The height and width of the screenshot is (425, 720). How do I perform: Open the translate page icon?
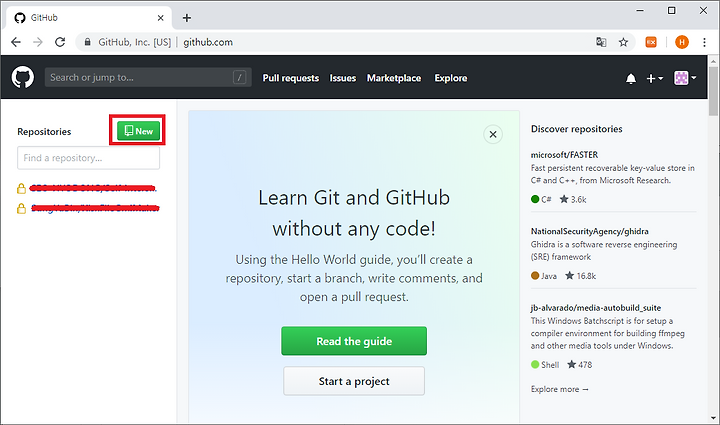(601, 42)
